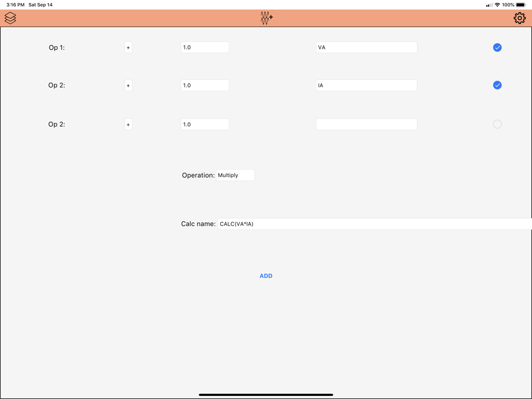Open settings gear icon
This screenshot has width=532, height=399.
tap(519, 18)
